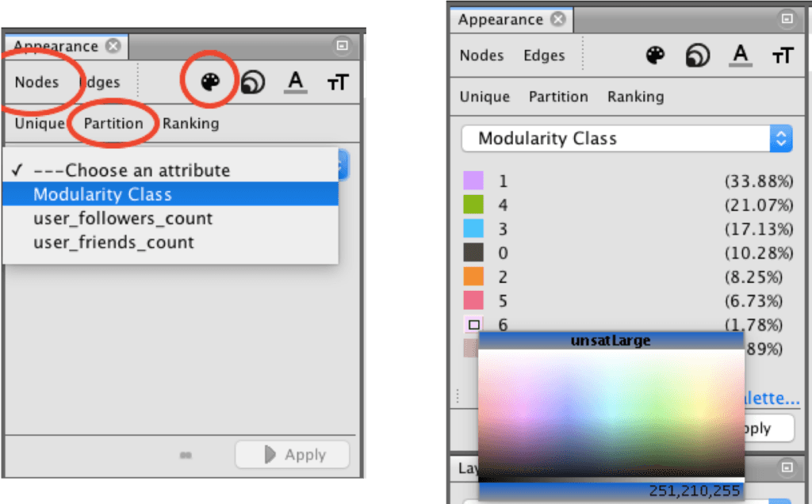Click the red-circled color palette icon
The height and width of the screenshot is (504, 812).
[x=209, y=81]
